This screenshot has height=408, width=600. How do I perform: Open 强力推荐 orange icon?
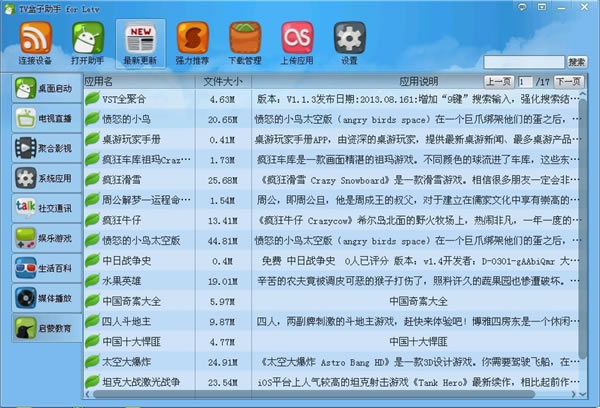[192, 38]
